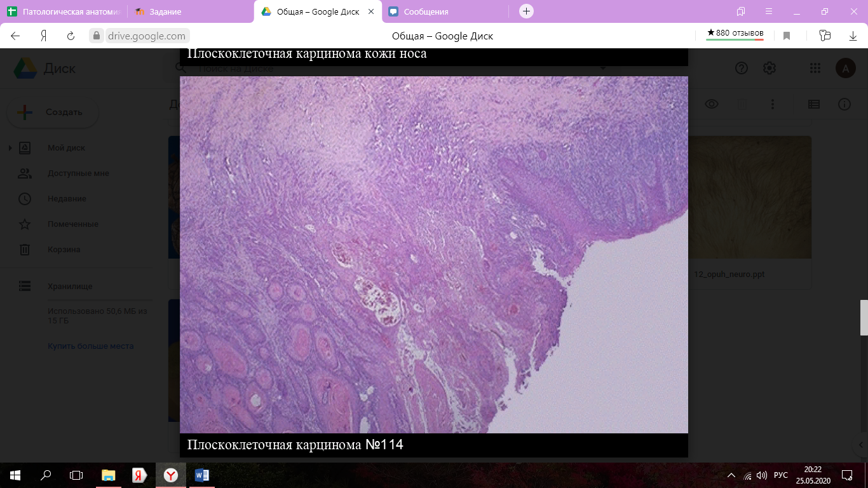Click the histology slide image preview

pos(434,255)
